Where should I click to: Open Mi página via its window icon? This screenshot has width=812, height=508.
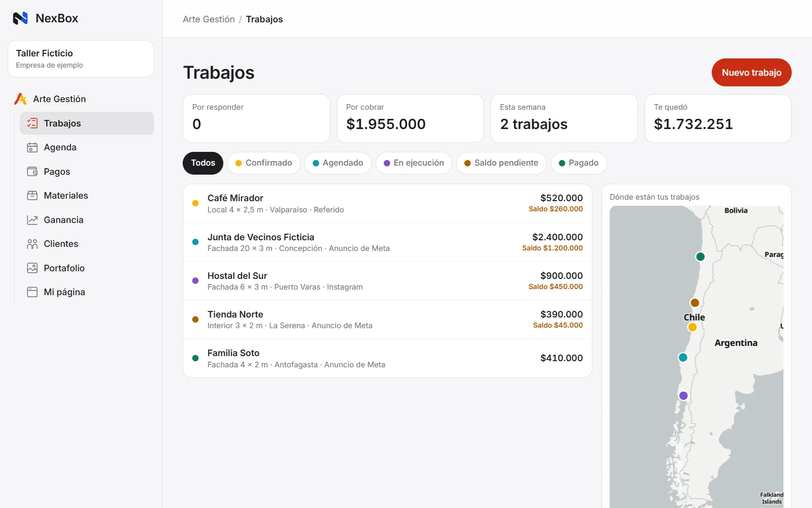32,292
